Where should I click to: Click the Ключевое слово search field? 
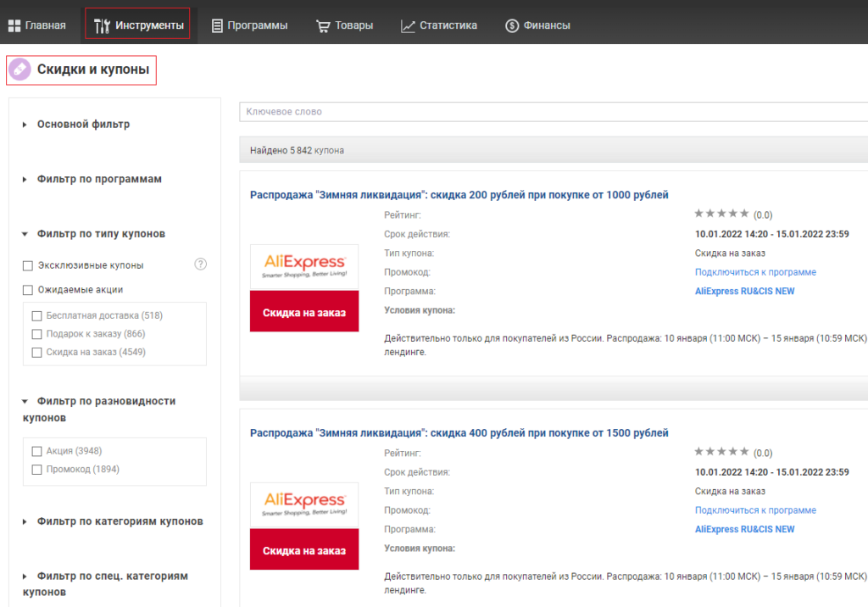(554, 111)
